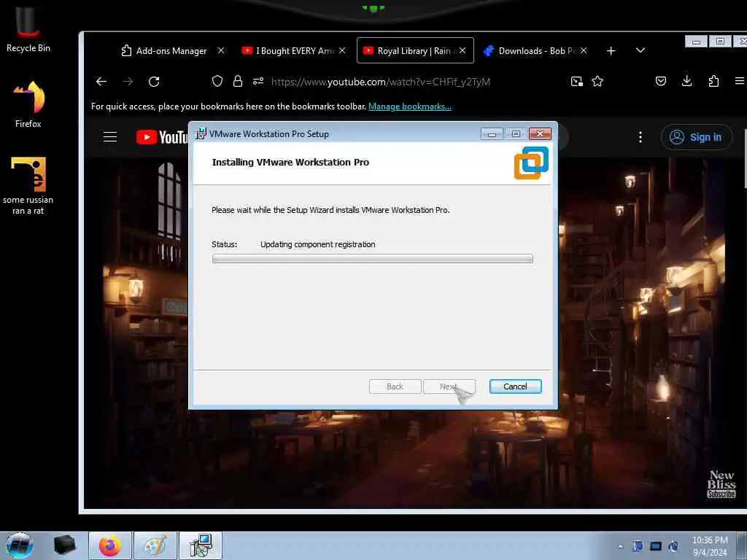Click Firefox in the taskbar
Image resolution: width=747 pixels, height=560 pixels.
pos(110,545)
